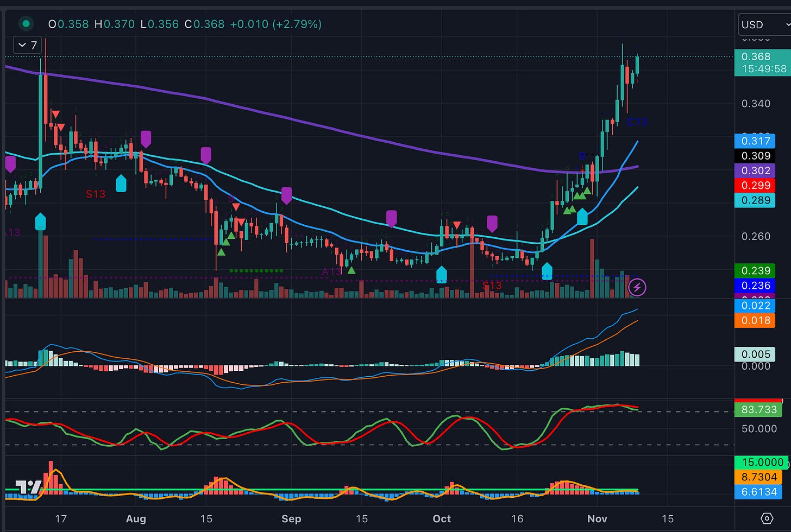Click the green market status dot

(26, 24)
